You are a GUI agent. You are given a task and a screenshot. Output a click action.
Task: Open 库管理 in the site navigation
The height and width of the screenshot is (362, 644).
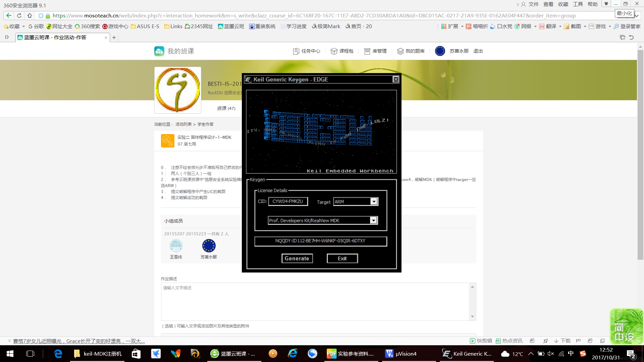click(375, 51)
